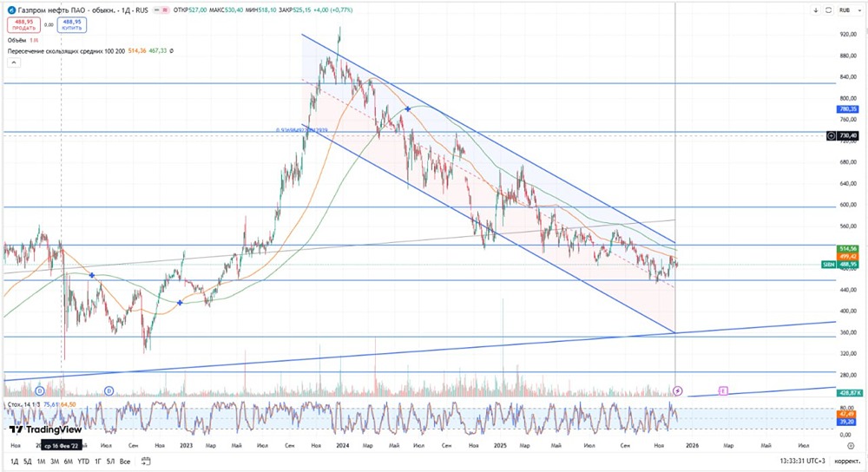
Task: Click the 13:33:31 UTC+3 timezone clock
Action: coord(803,462)
